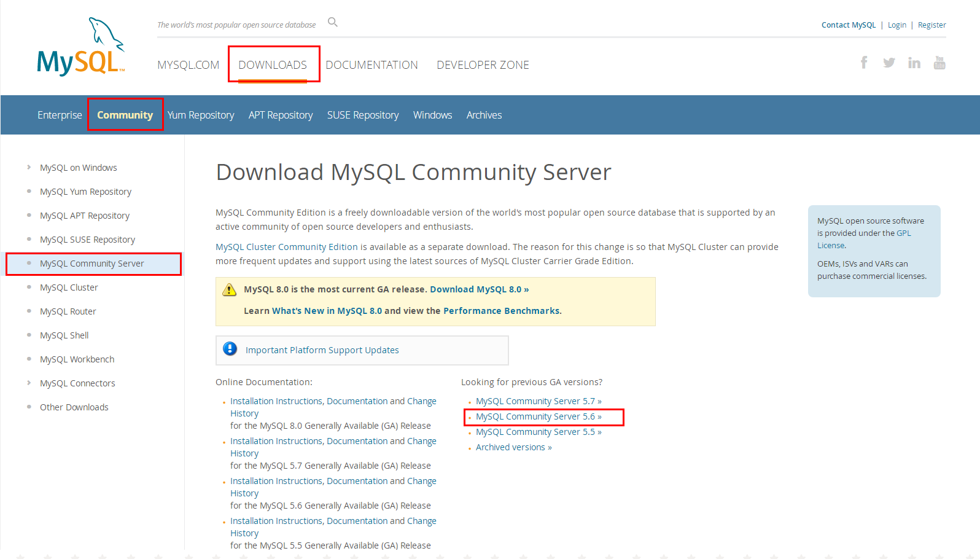Open MySQL Community Server 5.7 link
The image size is (980, 559).
(x=539, y=401)
